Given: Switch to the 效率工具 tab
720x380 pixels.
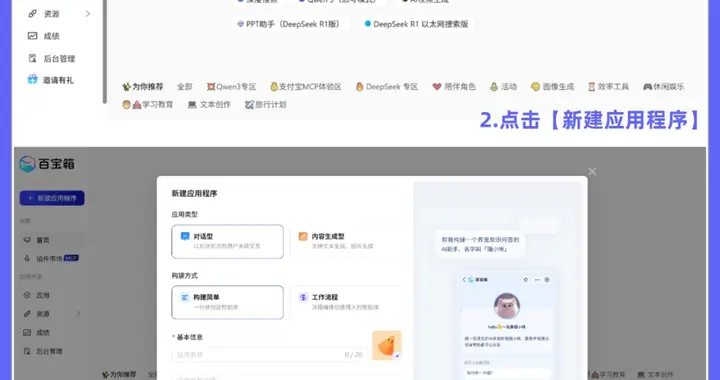Looking at the screenshot, I should pyautogui.click(x=608, y=86).
